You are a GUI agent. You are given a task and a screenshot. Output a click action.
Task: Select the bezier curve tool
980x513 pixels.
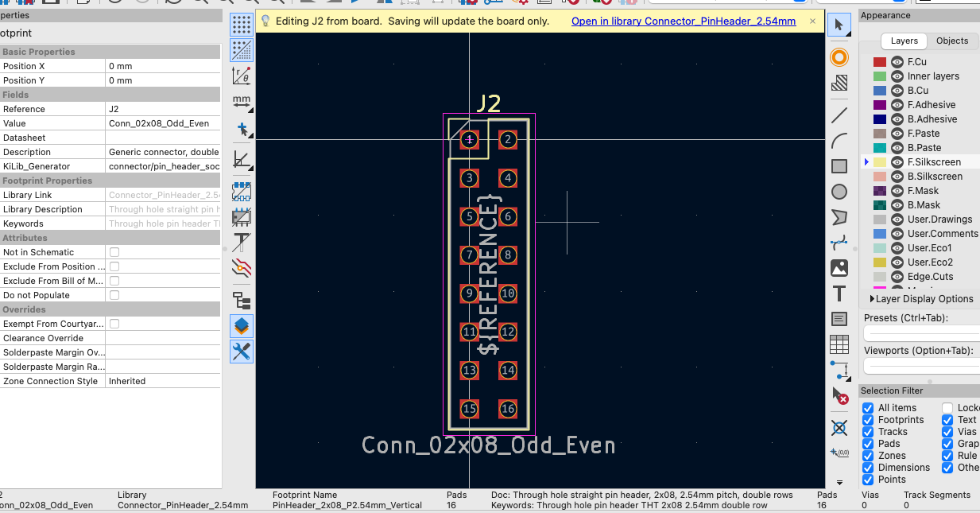coord(839,243)
